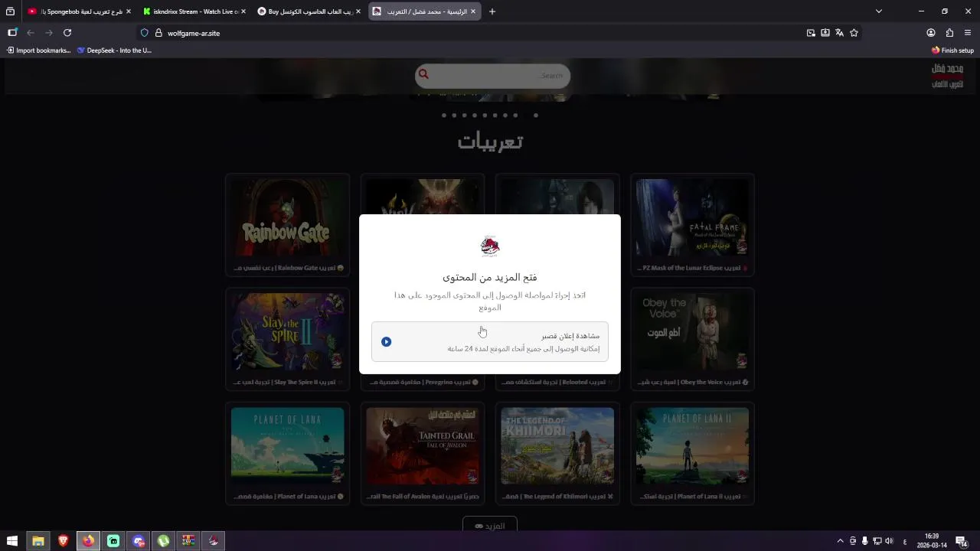Select the first carousel dot
The height and width of the screenshot is (551, 980).
click(x=444, y=116)
